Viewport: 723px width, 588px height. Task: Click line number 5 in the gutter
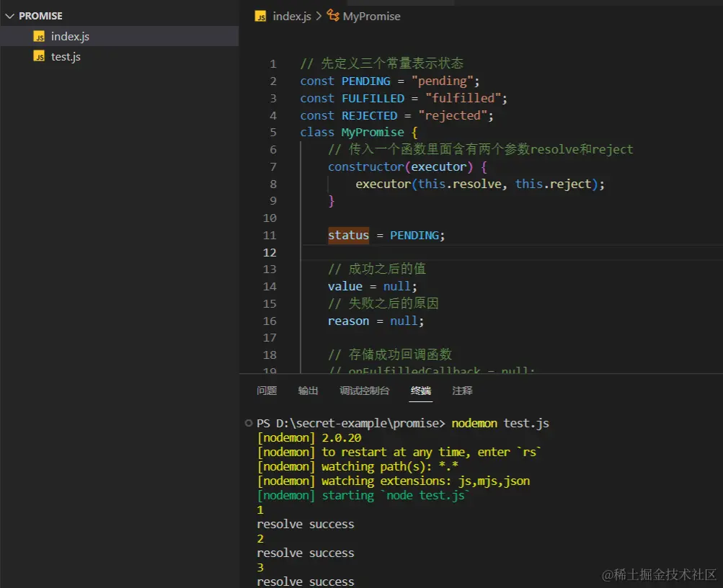(273, 133)
